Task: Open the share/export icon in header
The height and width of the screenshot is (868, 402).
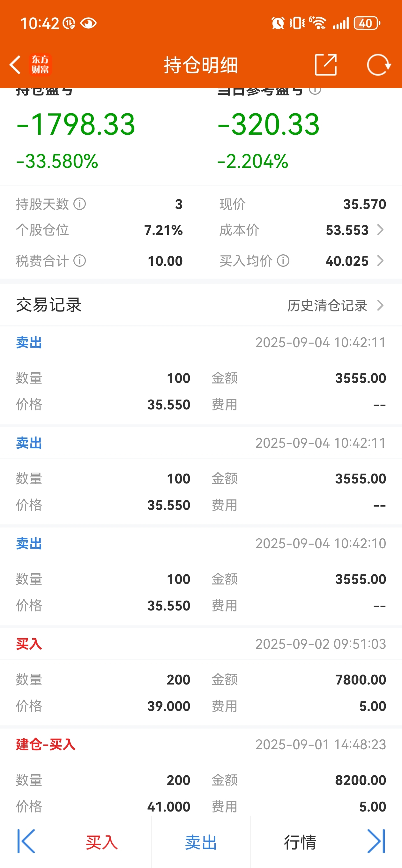Action: (325, 64)
